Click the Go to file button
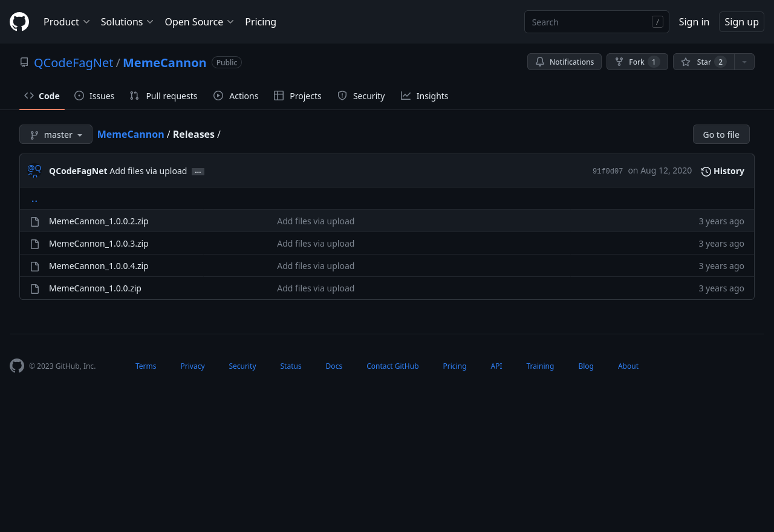This screenshot has height=532, width=774. pos(721,134)
